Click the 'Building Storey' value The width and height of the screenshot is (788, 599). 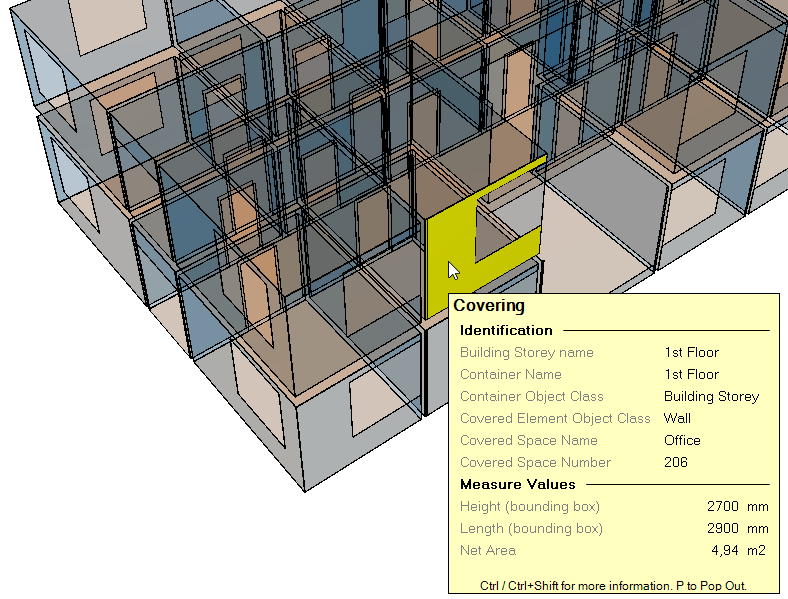pos(711,396)
